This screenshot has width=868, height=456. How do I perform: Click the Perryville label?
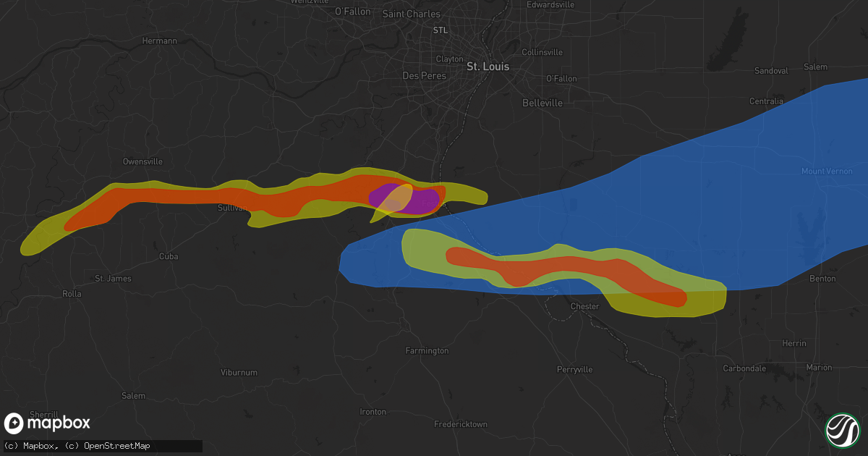[x=575, y=370]
